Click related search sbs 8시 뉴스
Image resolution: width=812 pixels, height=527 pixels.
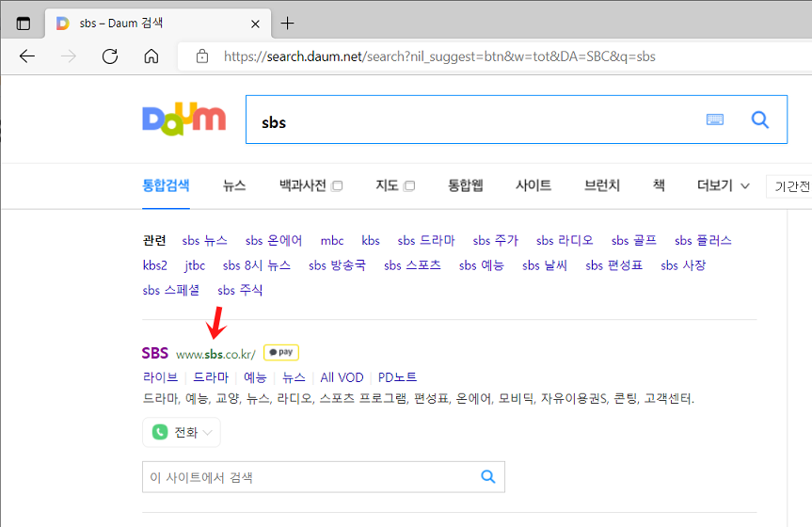(257, 265)
